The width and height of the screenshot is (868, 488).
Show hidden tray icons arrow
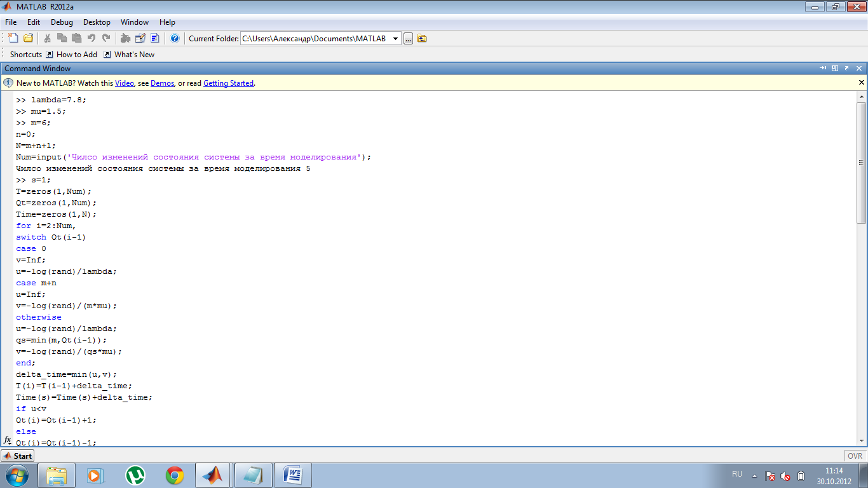(x=754, y=475)
